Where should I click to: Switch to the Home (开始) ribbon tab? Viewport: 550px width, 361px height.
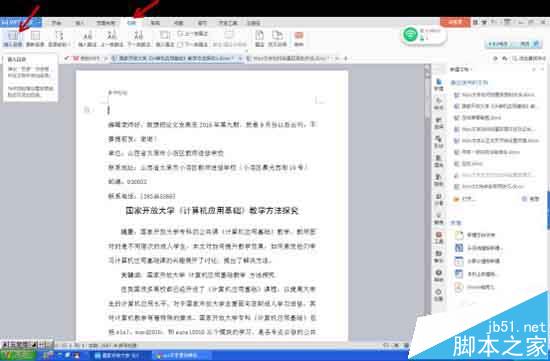coord(56,23)
